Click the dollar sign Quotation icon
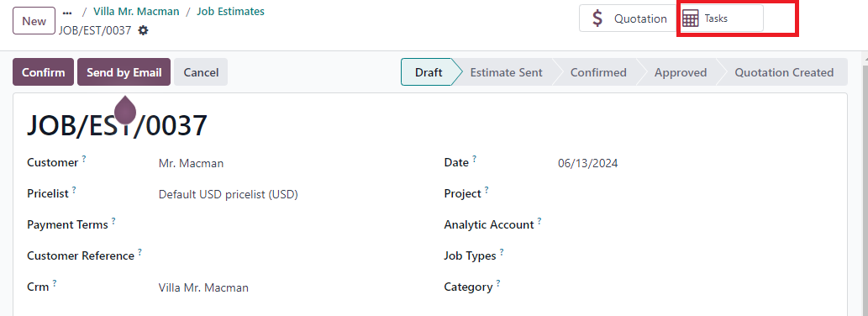The image size is (868, 316). (x=597, y=18)
